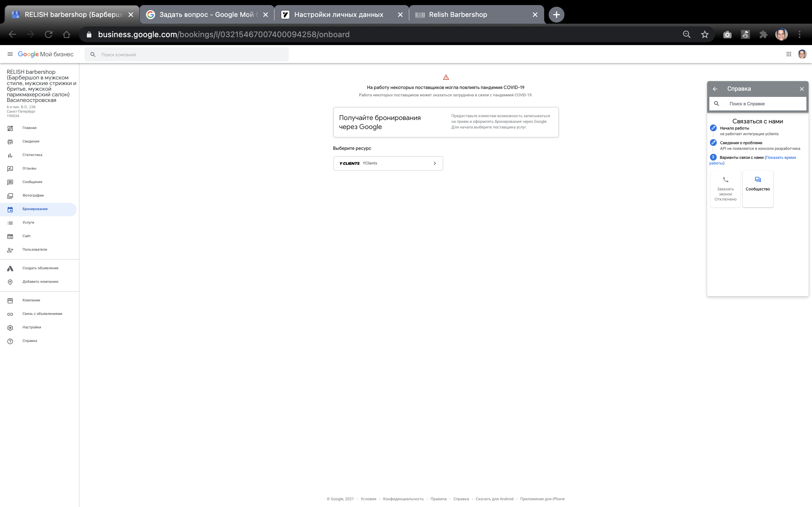812x507 pixels.
Task: Click Google Мой бизнес app logo icon
Action: [46, 54]
